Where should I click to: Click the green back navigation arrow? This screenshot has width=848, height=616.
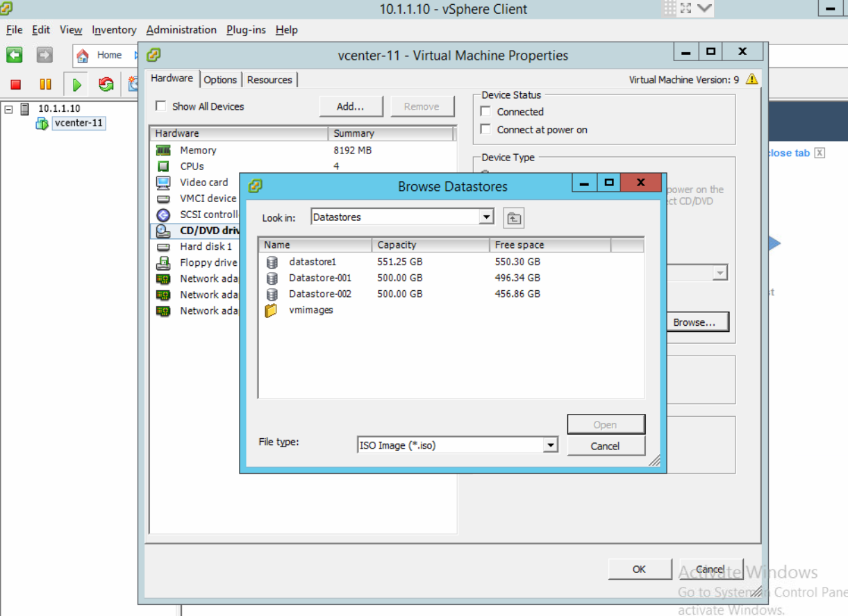tap(15, 55)
